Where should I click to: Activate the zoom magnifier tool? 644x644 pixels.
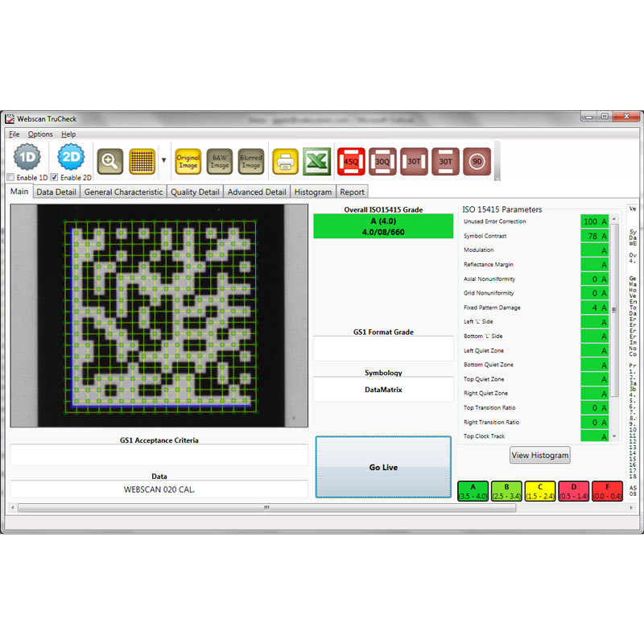click(x=109, y=159)
